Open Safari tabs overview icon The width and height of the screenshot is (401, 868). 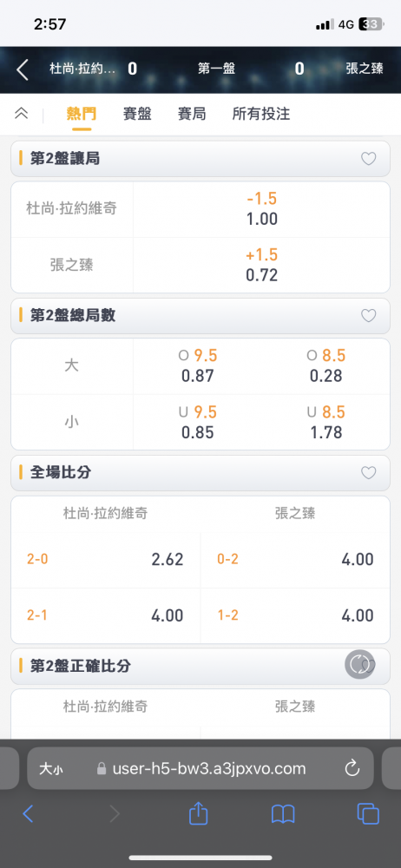(x=368, y=814)
